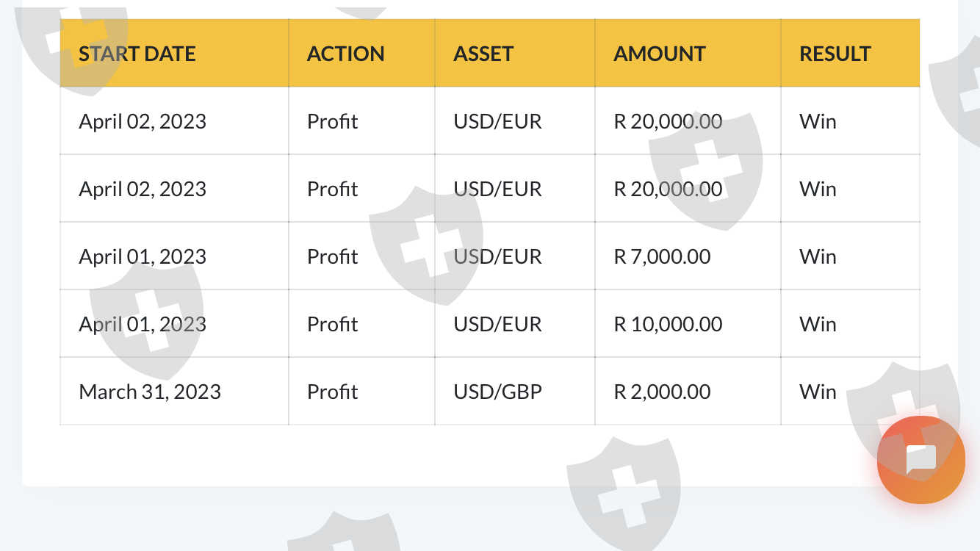The width and height of the screenshot is (980, 551).
Task: Select Win result in the R 10,000.00 row
Action: tap(818, 324)
